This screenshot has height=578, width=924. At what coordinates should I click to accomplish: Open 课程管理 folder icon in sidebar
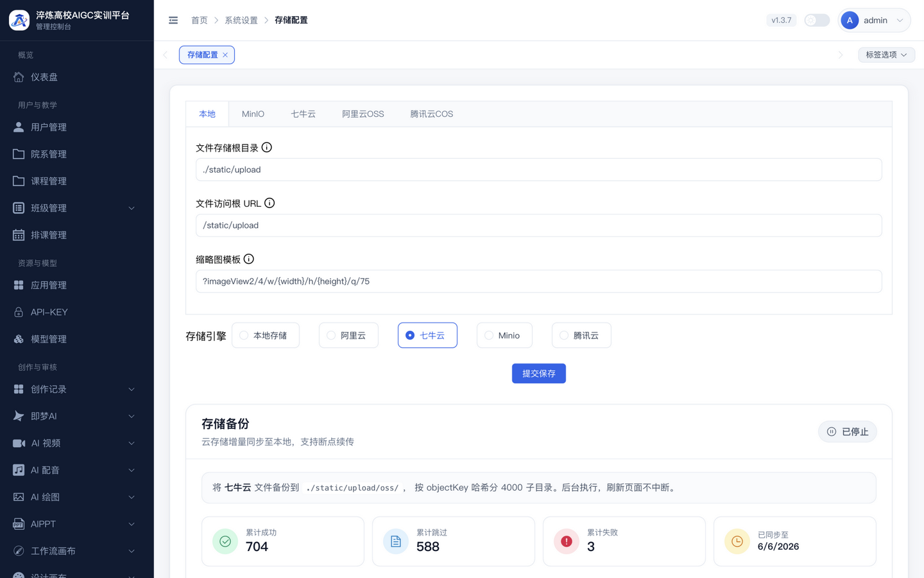pyautogui.click(x=19, y=181)
